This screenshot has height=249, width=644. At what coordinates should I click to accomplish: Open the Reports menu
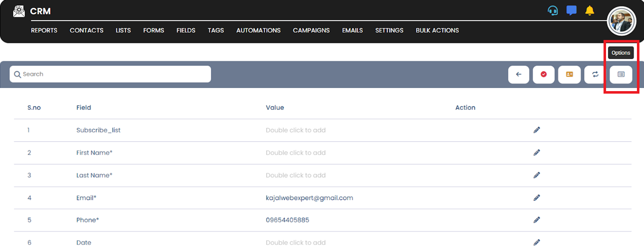click(x=44, y=30)
